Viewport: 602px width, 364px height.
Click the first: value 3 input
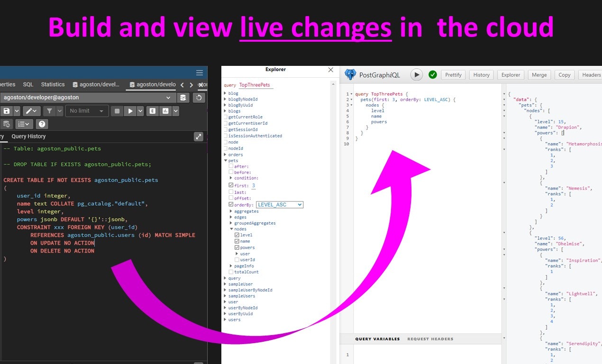pyautogui.click(x=254, y=186)
